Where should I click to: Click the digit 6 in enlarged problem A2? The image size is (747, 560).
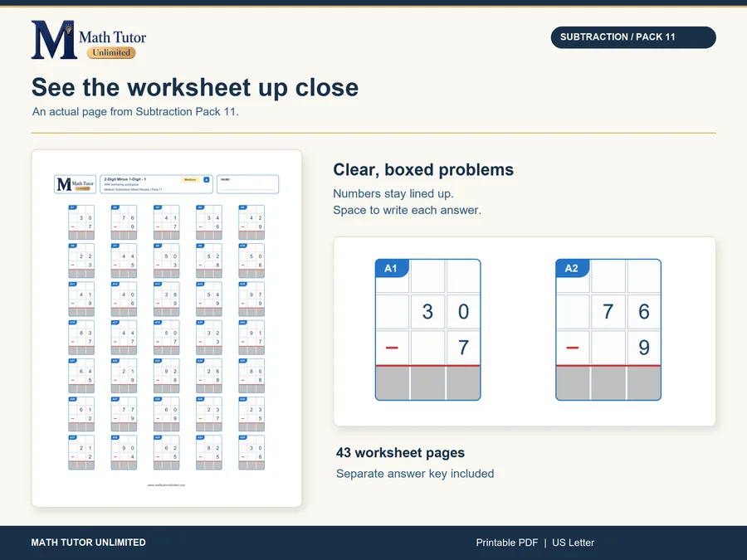[x=643, y=312]
